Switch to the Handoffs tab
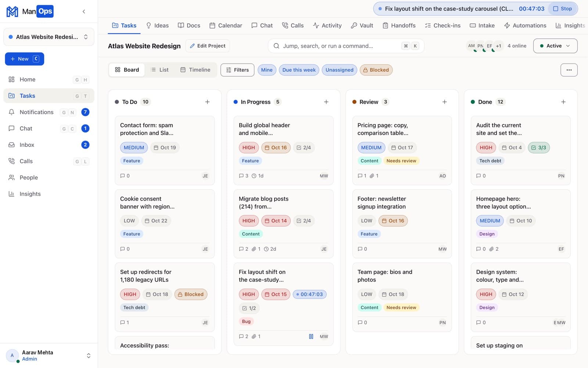 point(399,25)
